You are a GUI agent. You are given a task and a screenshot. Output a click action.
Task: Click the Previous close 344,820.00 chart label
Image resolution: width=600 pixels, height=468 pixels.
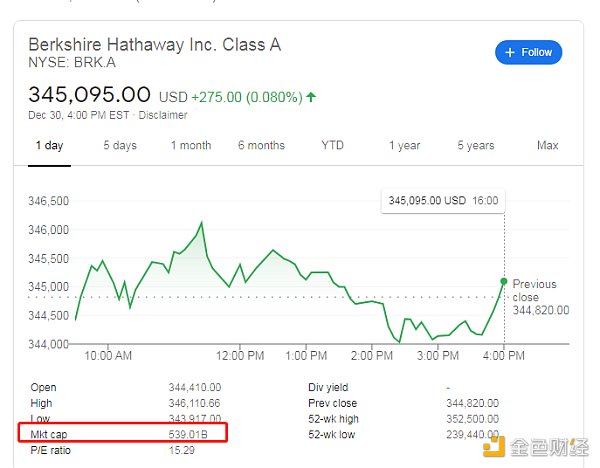(540, 297)
